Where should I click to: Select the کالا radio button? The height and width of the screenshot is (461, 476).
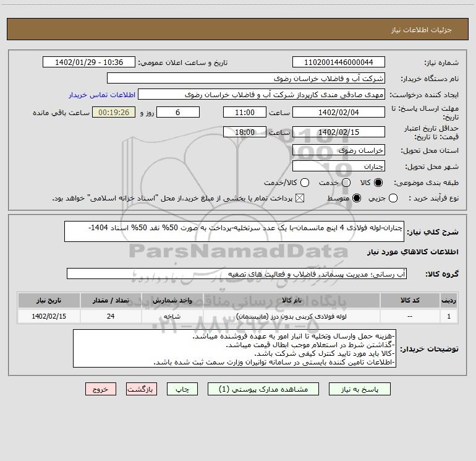(x=378, y=183)
